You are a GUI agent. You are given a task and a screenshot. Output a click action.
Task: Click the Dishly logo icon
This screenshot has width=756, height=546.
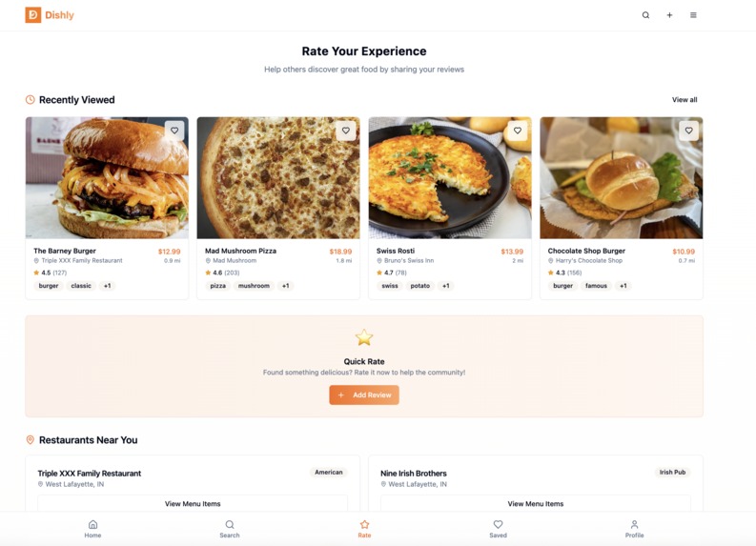[32, 15]
